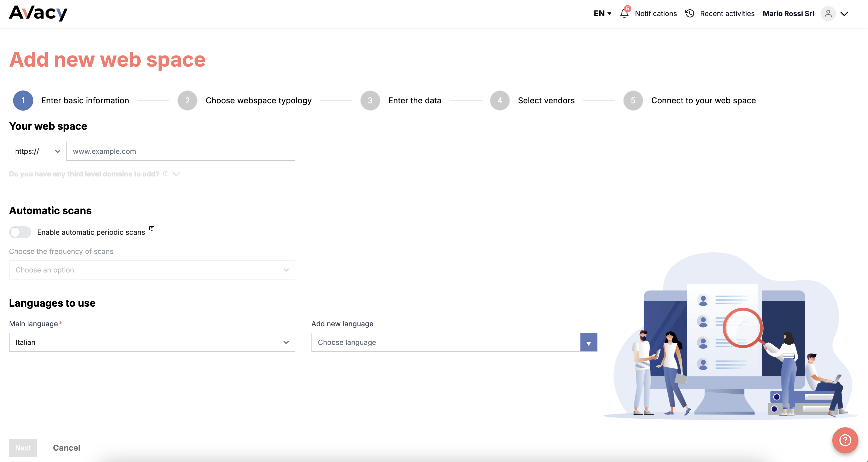
Task: Open the EN language selector
Action: pos(603,14)
